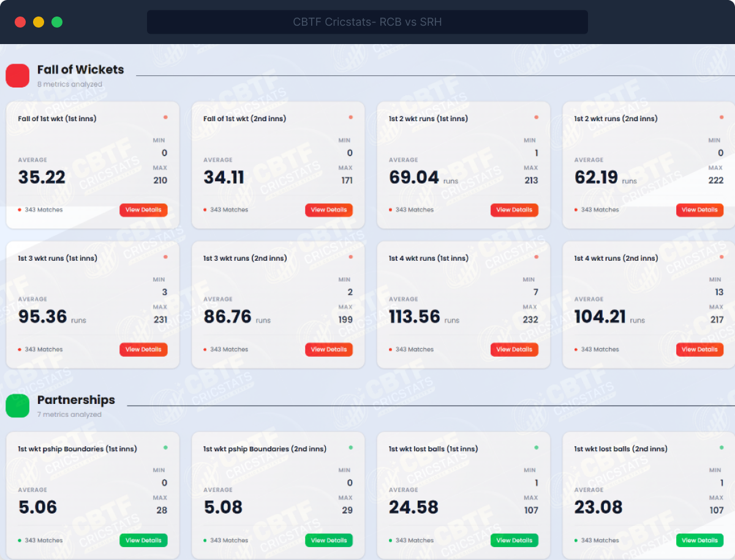
Task: View Details for 1st 4 wkt runs (2nd inns)
Action: coord(699,349)
